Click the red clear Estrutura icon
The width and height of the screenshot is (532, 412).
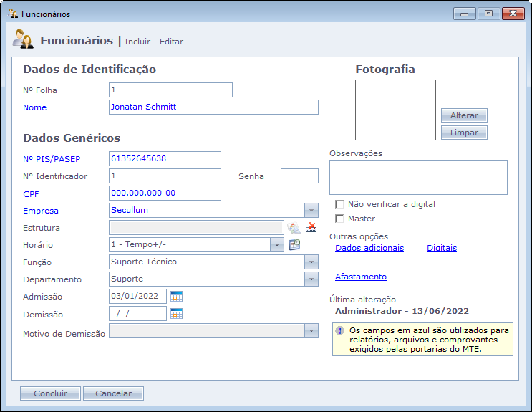coord(311,228)
